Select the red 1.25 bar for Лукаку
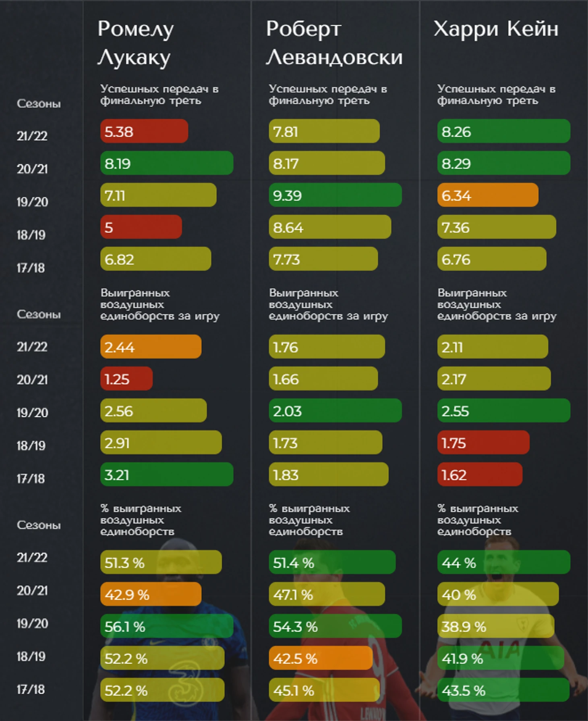Screen dimensions: 588x721 click(126, 378)
